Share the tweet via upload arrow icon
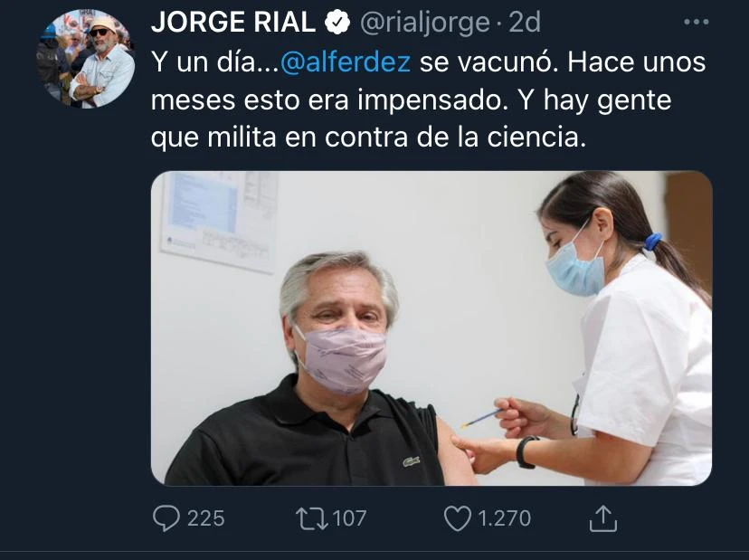 click(602, 518)
